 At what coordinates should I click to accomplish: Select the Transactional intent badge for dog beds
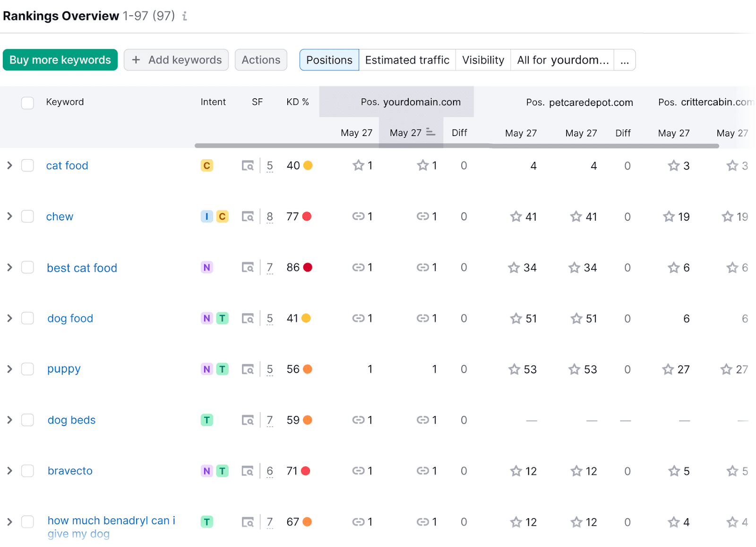[206, 419]
